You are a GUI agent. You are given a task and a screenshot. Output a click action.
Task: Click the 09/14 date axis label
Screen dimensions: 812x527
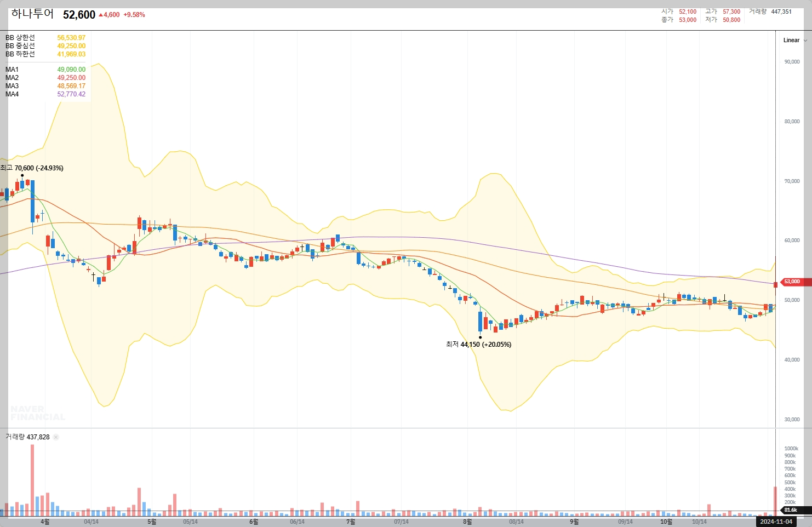pos(625,522)
